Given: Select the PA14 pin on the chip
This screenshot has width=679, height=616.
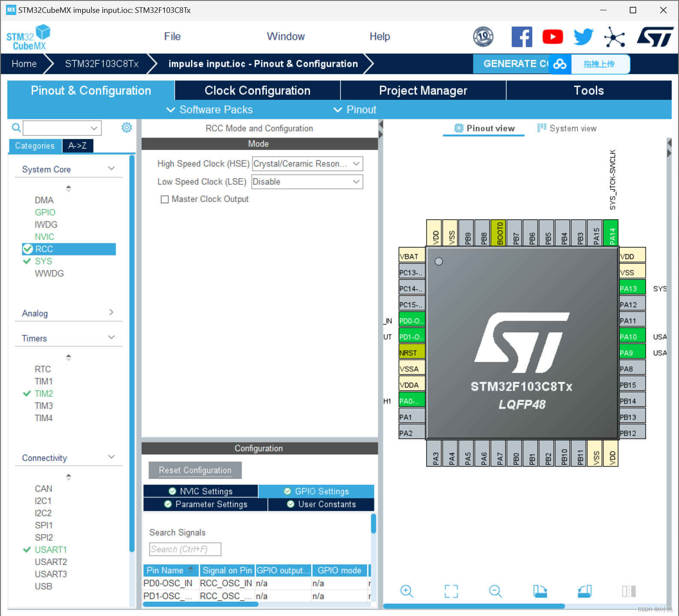Looking at the screenshot, I should pyautogui.click(x=610, y=233).
